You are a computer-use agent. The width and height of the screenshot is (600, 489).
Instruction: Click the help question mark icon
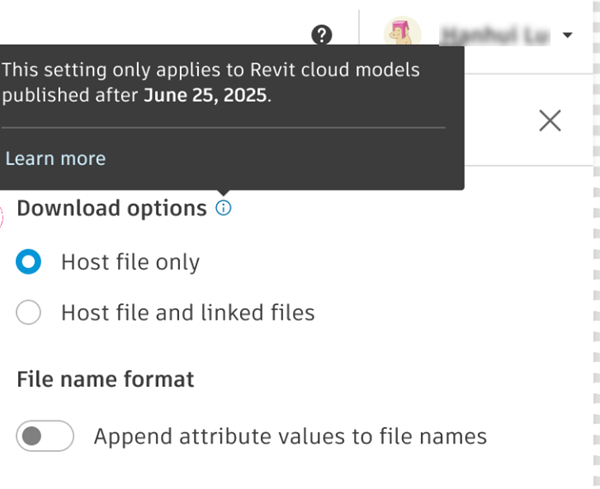(x=321, y=35)
